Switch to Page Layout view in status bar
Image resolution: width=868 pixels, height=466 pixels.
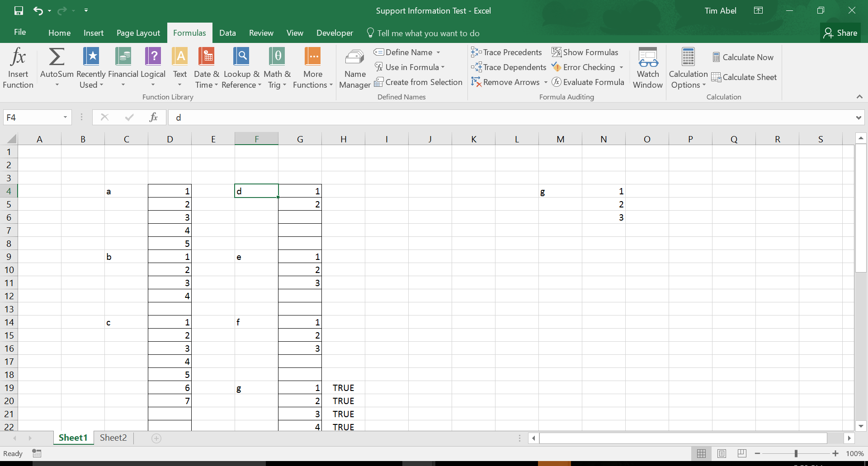pyautogui.click(x=722, y=453)
